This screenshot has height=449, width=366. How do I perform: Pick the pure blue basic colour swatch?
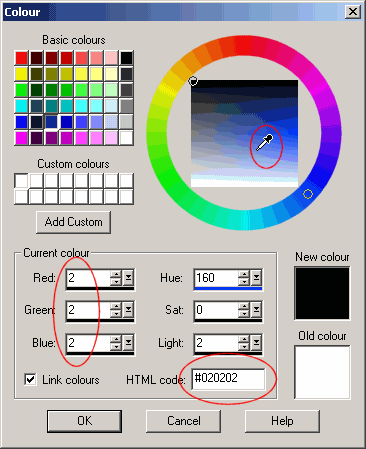tap(22, 122)
